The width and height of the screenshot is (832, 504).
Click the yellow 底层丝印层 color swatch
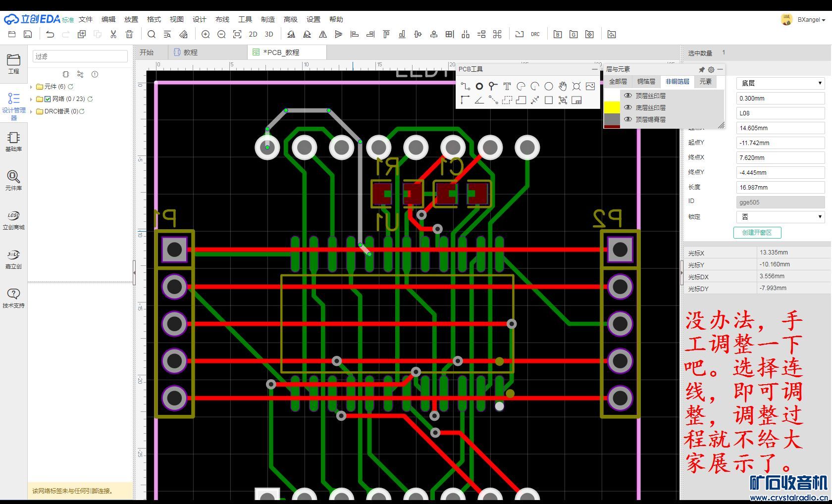(x=612, y=107)
